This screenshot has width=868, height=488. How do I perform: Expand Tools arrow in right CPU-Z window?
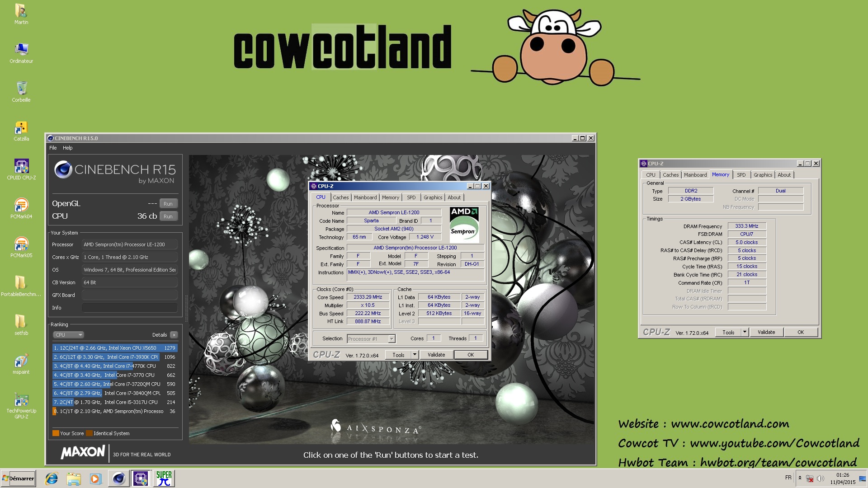[x=745, y=333]
